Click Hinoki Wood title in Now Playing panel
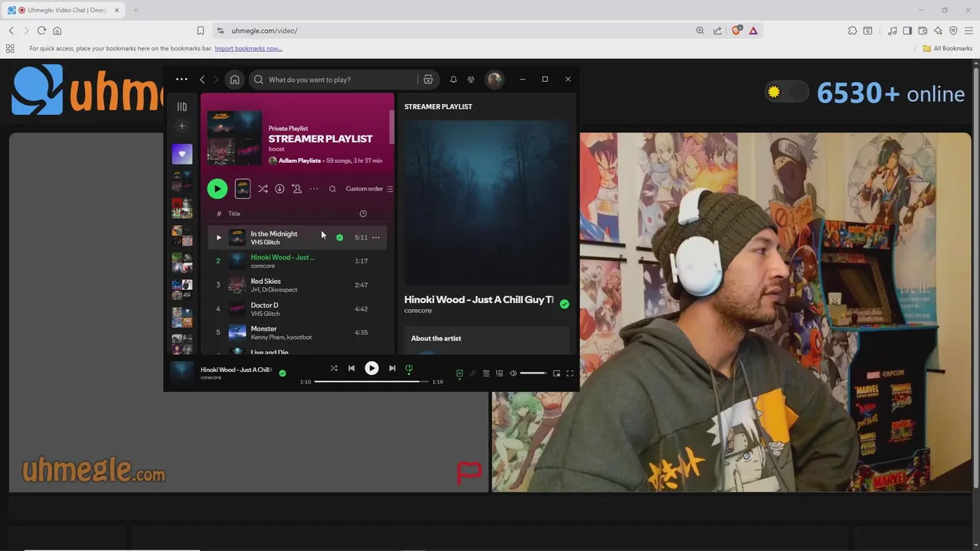The width and height of the screenshot is (980, 551). [x=479, y=299]
